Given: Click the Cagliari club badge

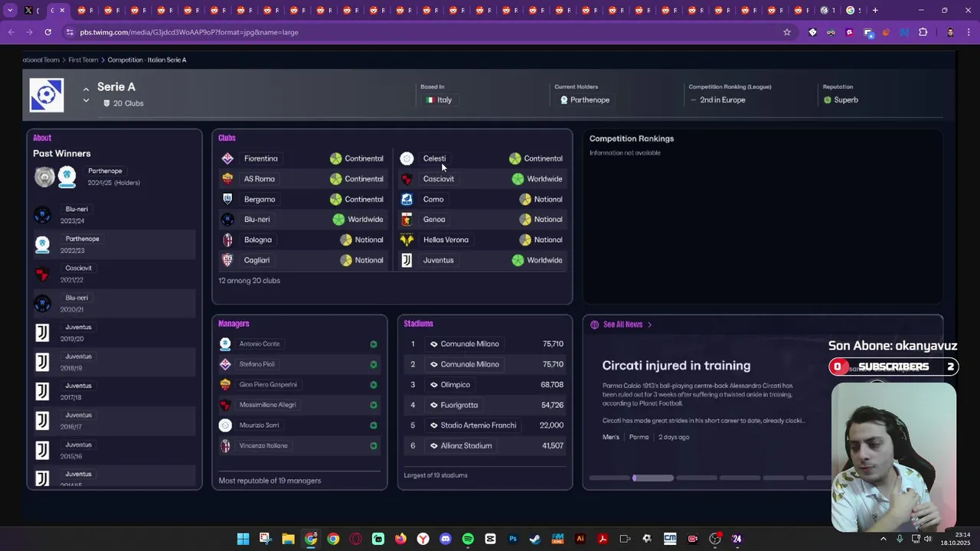Looking at the screenshot, I should [227, 260].
